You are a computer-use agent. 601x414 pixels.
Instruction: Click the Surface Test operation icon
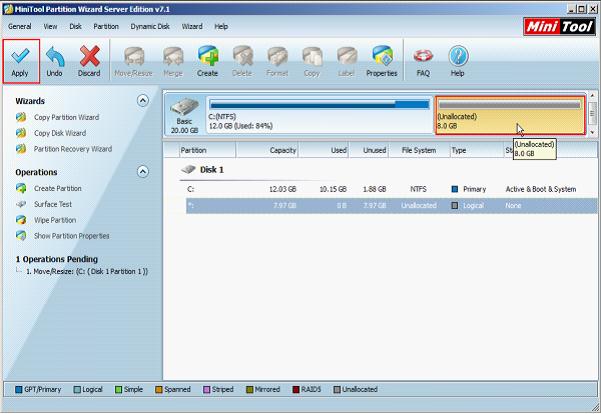pyautogui.click(x=21, y=204)
